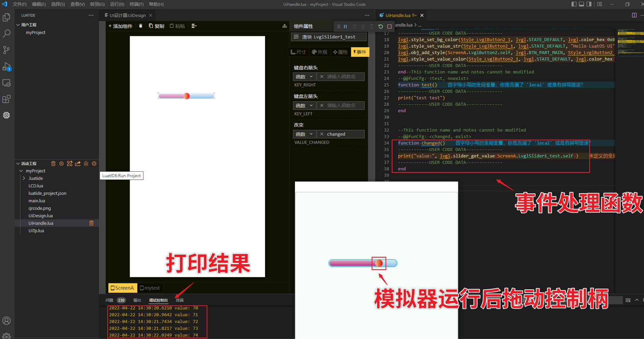Toggle split editor layout at top right
Image resolution: width=644 pixels, height=339 pixels.
tap(635, 15)
